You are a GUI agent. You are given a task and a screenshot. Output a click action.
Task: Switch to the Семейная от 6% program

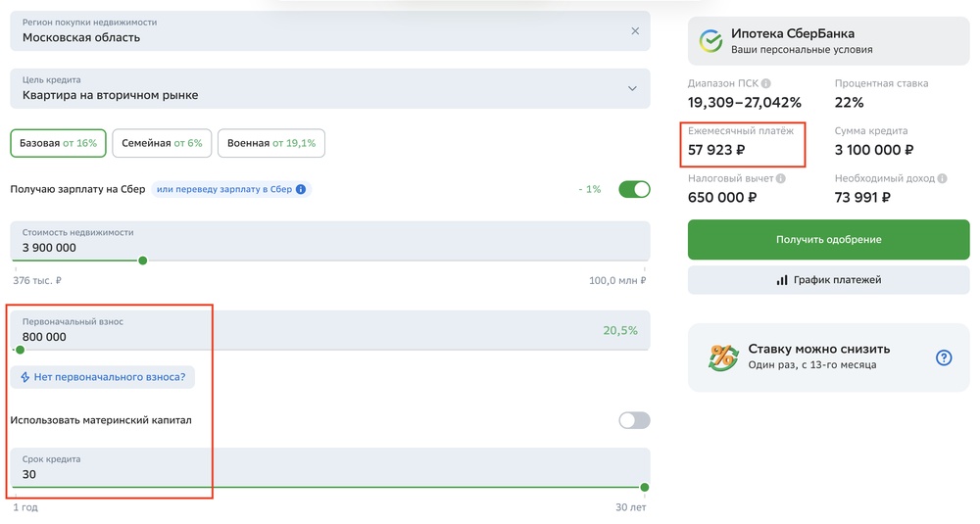162,143
